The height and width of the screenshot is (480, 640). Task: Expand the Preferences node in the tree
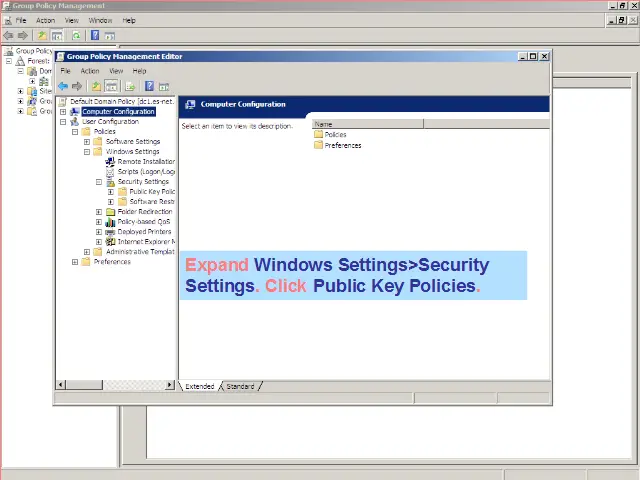(75, 262)
